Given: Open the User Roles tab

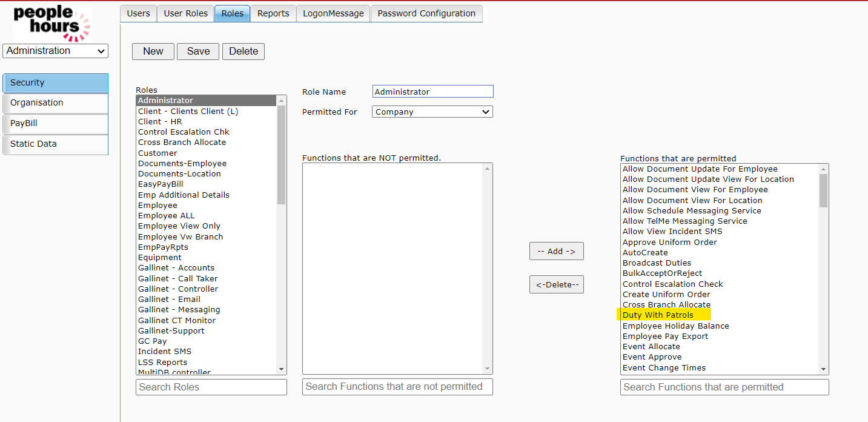Looking at the screenshot, I should [185, 13].
